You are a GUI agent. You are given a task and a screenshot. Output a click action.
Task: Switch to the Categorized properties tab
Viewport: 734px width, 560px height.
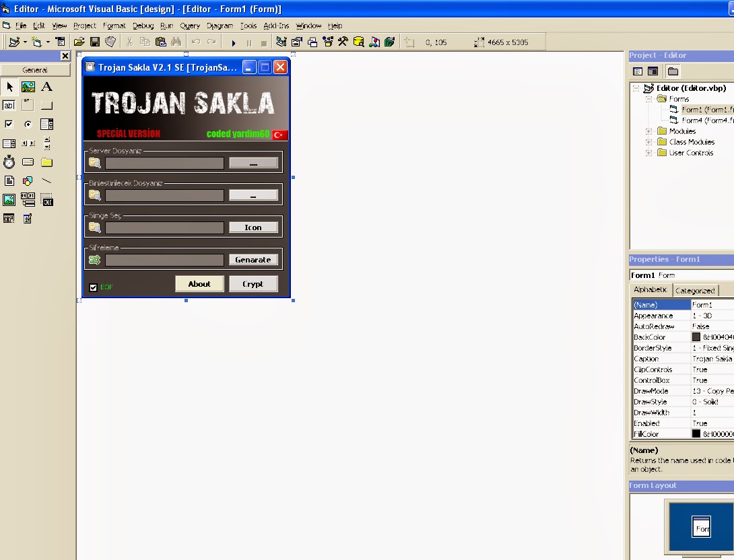[x=695, y=291]
